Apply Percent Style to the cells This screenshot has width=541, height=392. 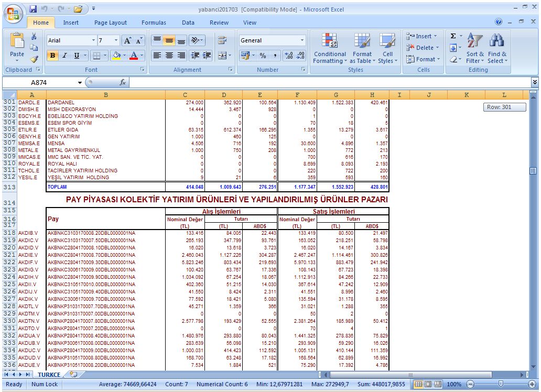(x=263, y=55)
